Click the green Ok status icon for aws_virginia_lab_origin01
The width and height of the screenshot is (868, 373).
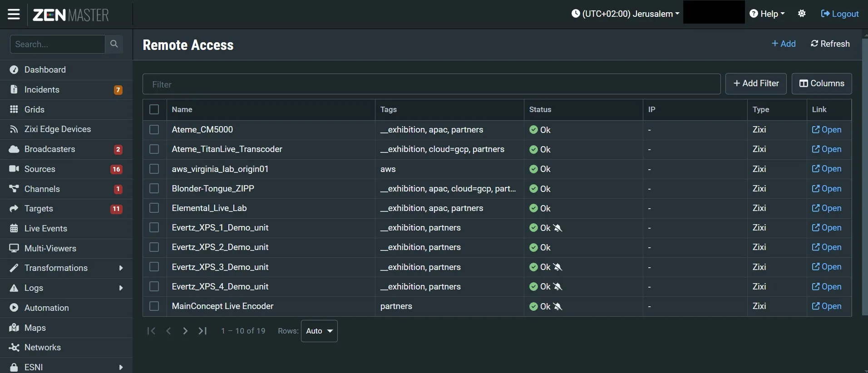(x=533, y=169)
